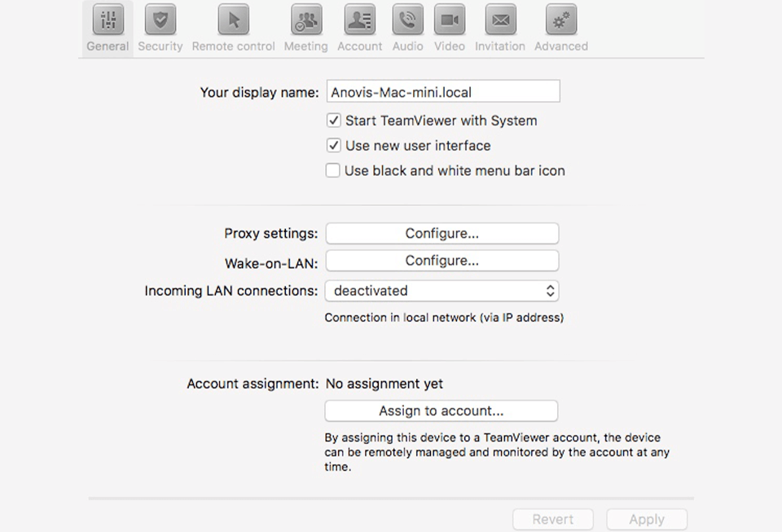Click the 'Incoming LAN connections:' label
The width and height of the screenshot is (782, 532).
tap(231, 291)
